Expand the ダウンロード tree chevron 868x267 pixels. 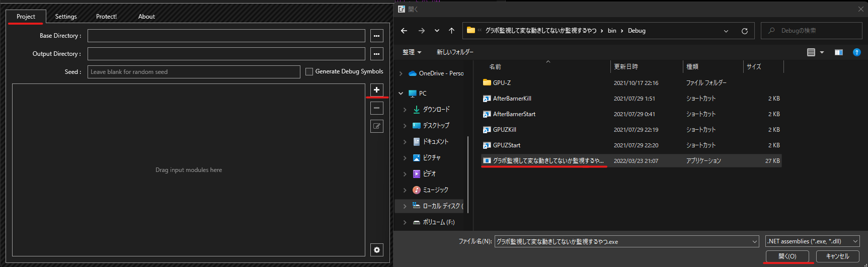coord(405,110)
